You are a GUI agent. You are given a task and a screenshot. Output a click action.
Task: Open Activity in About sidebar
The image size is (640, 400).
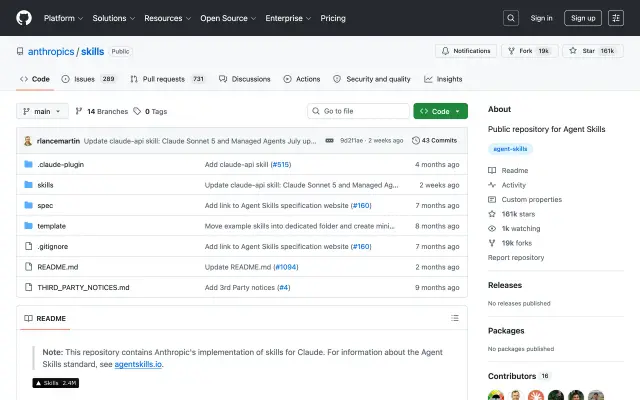[x=507, y=185]
